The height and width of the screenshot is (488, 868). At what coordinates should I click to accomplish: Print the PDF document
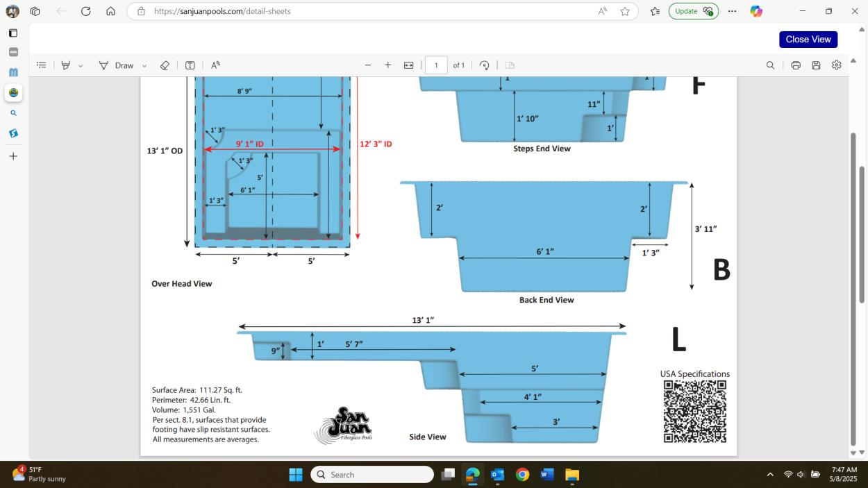(x=796, y=65)
